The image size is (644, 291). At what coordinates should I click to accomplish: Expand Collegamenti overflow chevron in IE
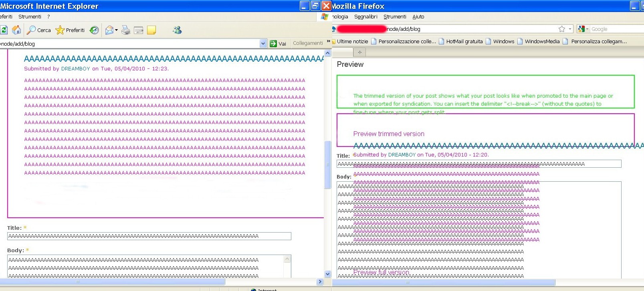329,41
